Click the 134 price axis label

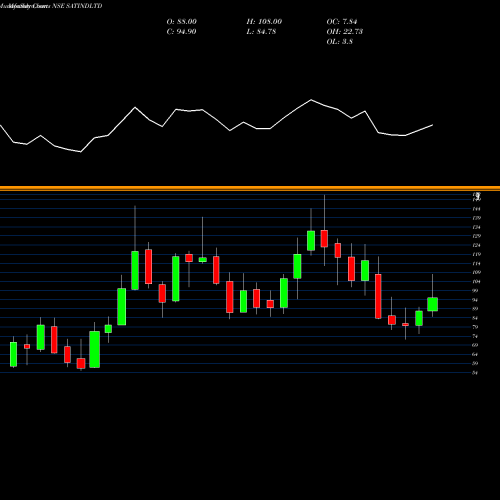[x=477, y=227]
